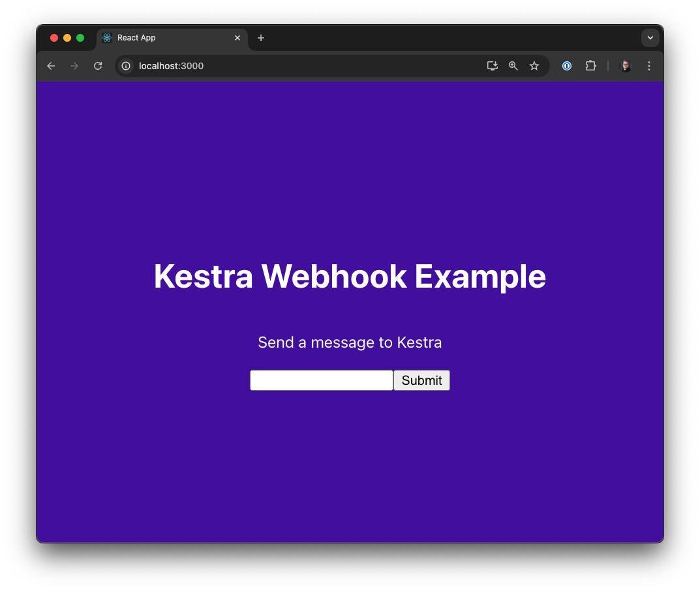Viewport: 700px width, 591px height.
Task: Click the forward navigation arrow
Action: [74, 66]
